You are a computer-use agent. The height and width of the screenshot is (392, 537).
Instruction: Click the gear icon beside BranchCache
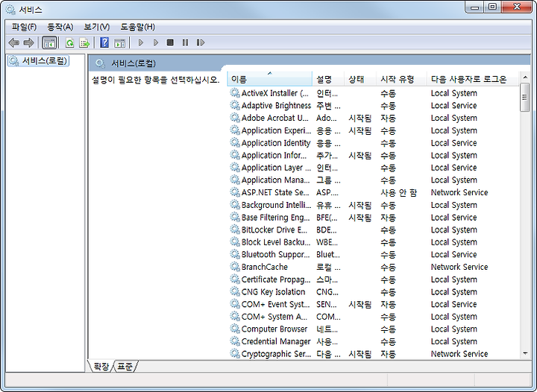[235, 267]
